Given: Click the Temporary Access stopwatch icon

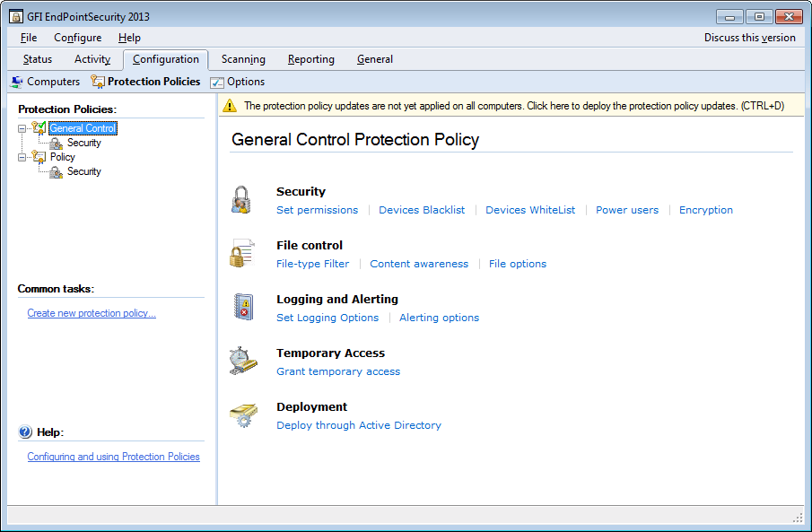Looking at the screenshot, I should coord(242,361).
